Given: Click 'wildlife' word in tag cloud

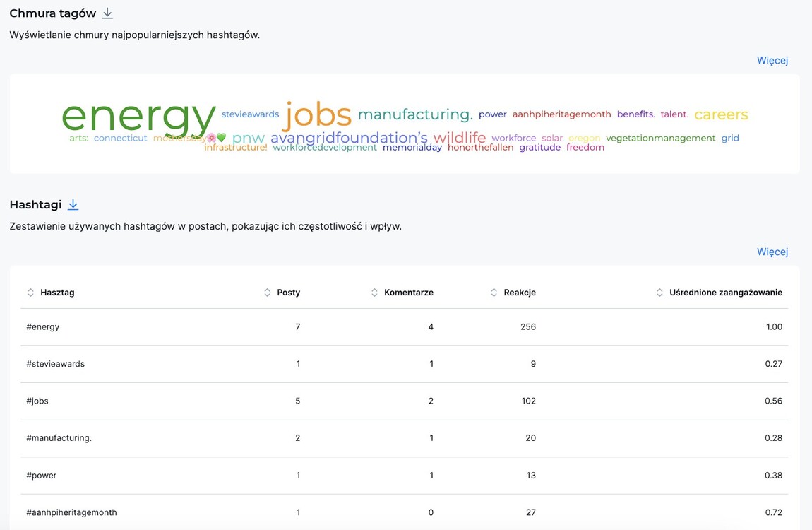Looking at the screenshot, I should 460,138.
